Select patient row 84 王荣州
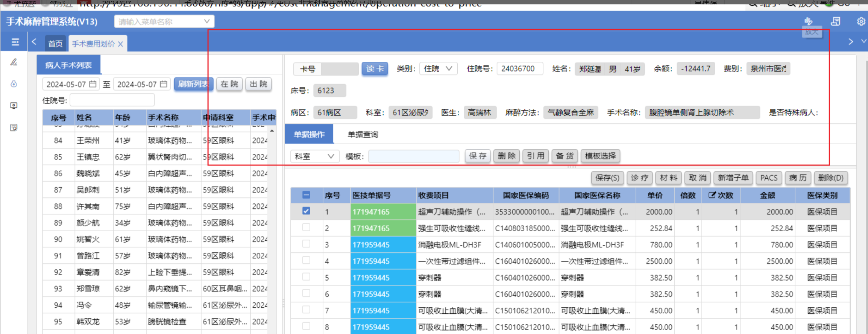Image resolution: width=868 pixels, height=334 pixels. click(x=155, y=140)
